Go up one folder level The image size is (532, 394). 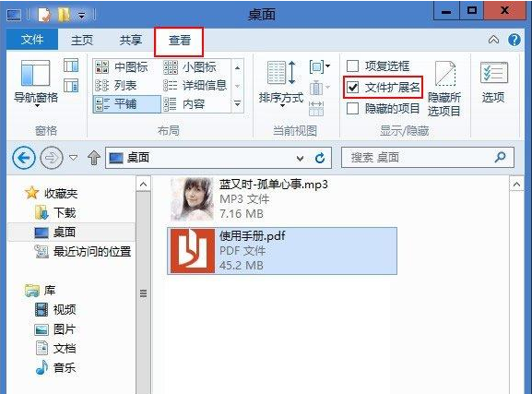94,158
